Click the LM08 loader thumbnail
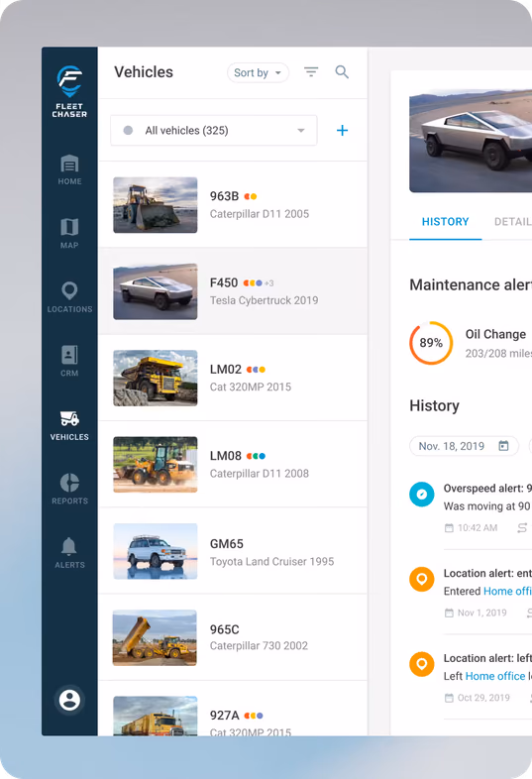 [x=155, y=464]
